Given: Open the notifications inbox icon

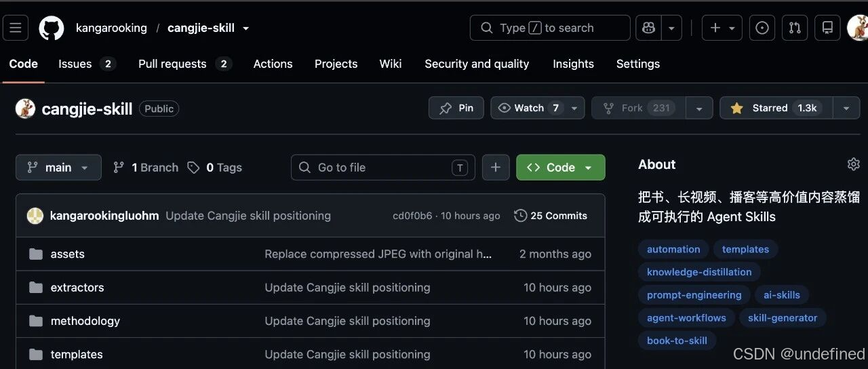Looking at the screenshot, I should (x=827, y=28).
